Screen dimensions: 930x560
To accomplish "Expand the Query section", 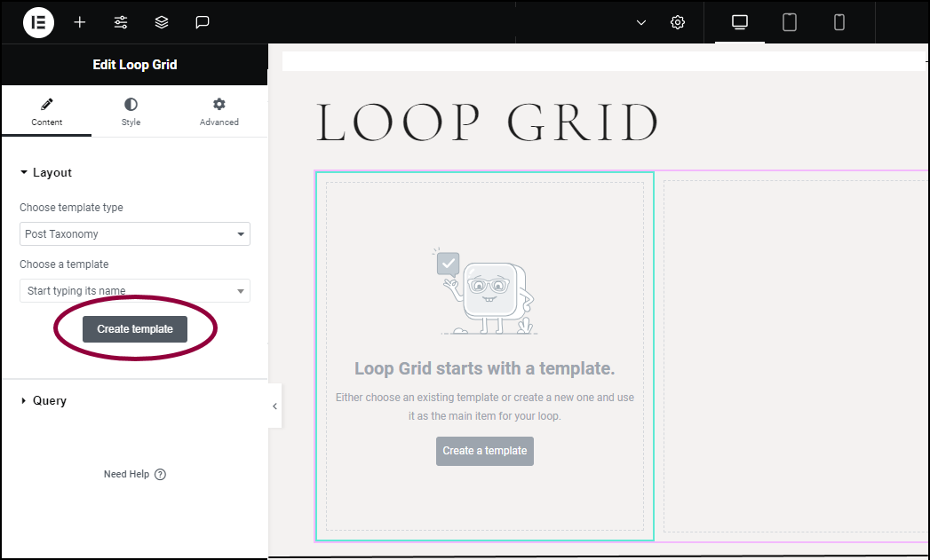I will 44,400.
